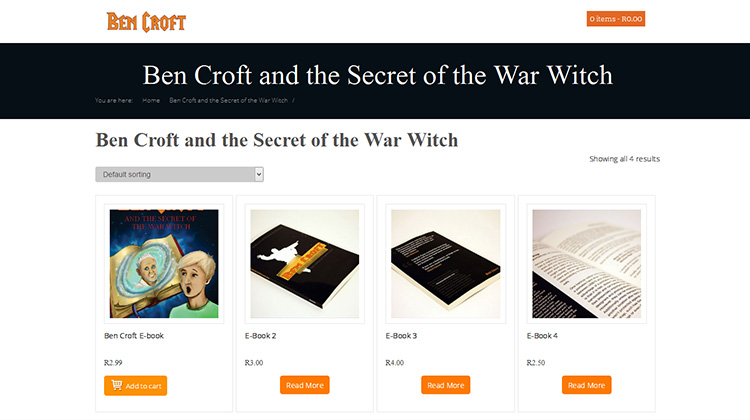Screen dimensions: 750x420
Task: Read more about E-Book 2
Action: point(305,385)
